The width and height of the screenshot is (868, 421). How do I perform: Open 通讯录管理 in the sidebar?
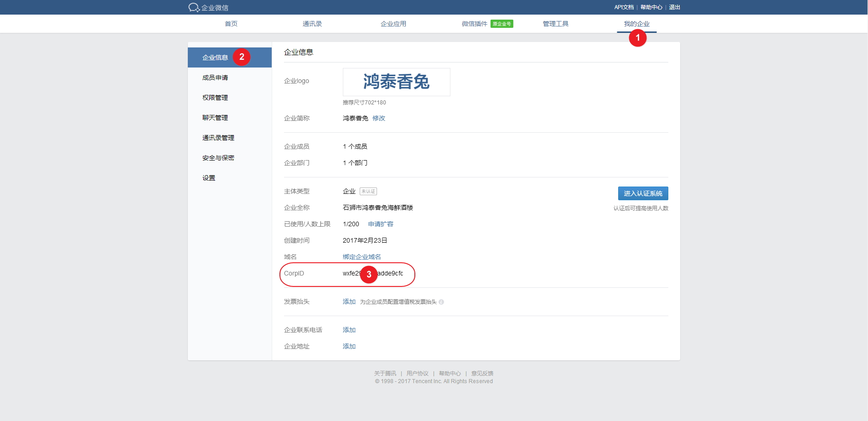coord(230,138)
